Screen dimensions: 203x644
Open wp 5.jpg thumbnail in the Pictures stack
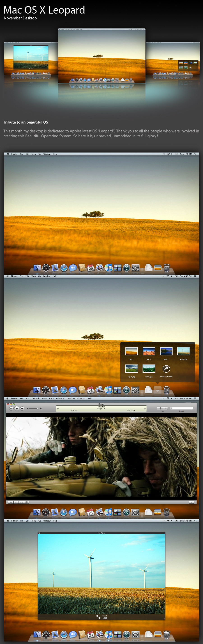[x=131, y=369]
